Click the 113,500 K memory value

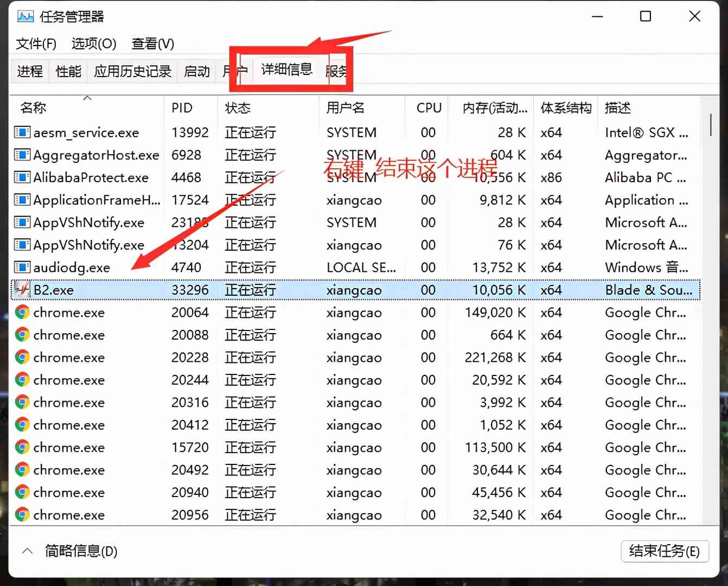(495, 448)
